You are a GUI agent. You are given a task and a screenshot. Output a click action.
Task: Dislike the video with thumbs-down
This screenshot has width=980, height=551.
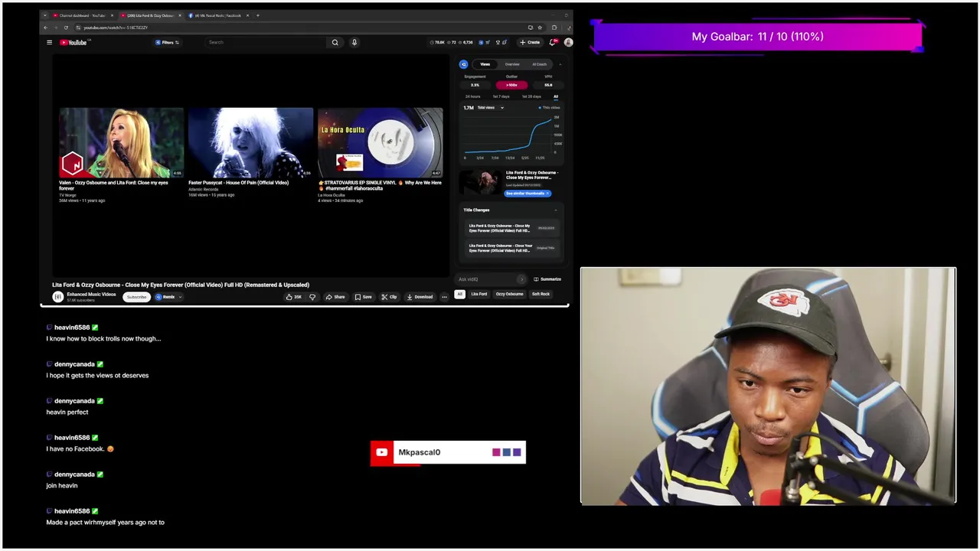point(312,297)
